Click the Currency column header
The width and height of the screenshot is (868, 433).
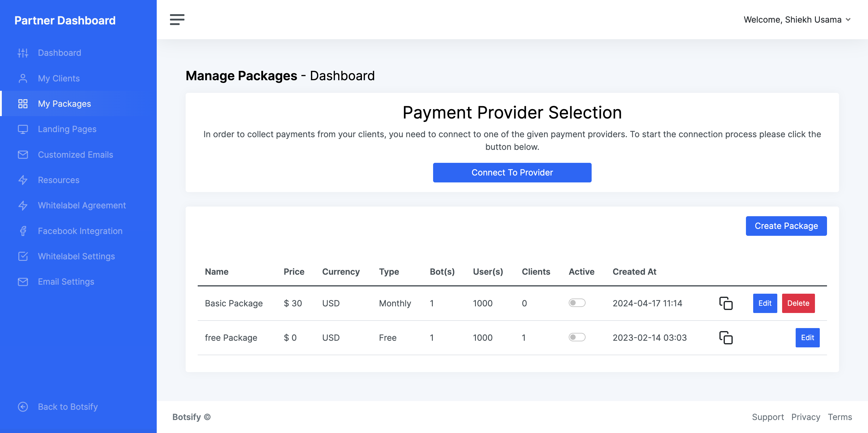341,272
